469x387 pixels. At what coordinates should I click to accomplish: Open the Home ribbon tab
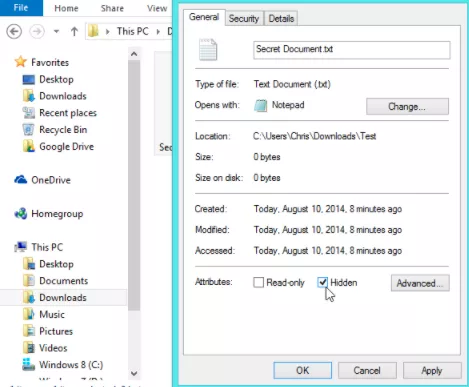point(66,8)
